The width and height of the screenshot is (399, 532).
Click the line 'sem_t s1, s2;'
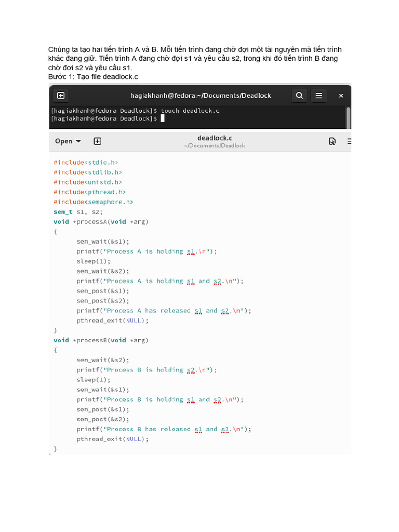pyautogui.click(x=78, y=212)
